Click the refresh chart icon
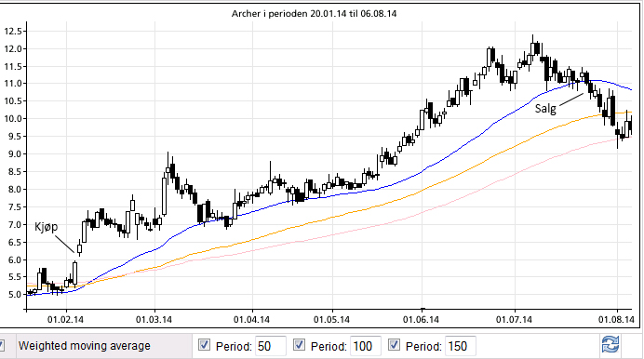 point(610,345)
